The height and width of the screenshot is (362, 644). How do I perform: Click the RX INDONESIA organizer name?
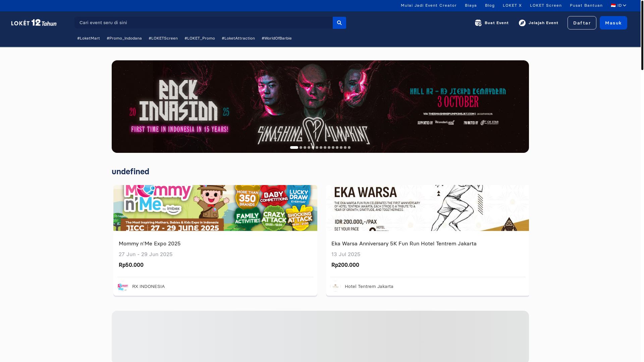pos(148,286)
